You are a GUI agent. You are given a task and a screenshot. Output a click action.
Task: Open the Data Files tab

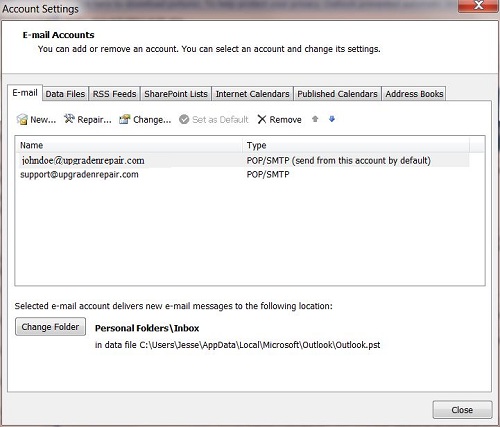tap(65, 94)
